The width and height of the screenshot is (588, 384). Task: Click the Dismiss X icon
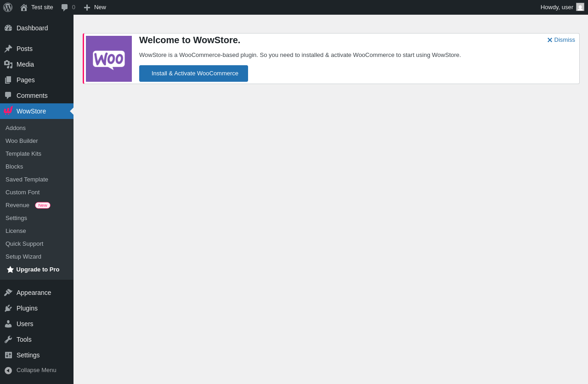550,40
